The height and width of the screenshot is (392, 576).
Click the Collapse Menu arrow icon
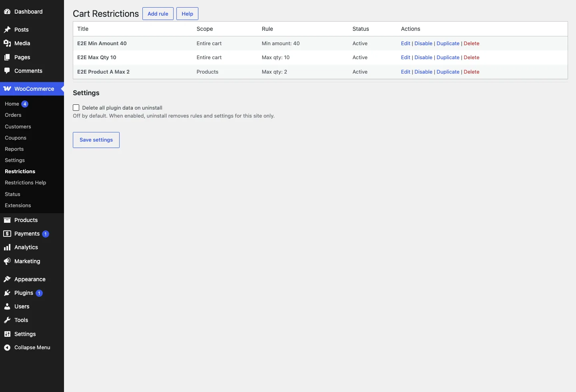pos(7,348)
